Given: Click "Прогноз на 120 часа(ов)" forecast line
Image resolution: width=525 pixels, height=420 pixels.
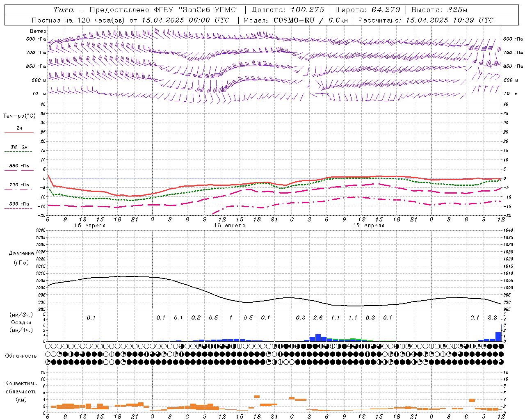Looking at the screenshot, I should click(79, 20).
